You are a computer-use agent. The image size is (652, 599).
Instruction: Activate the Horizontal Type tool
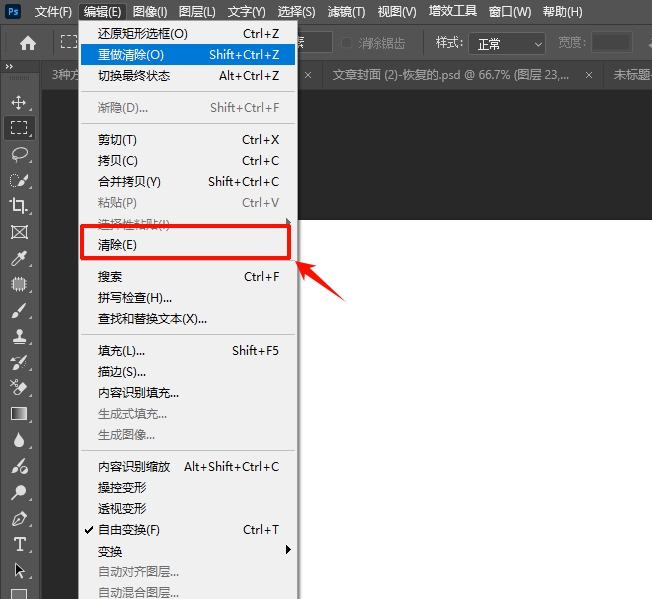click(19, 545)
